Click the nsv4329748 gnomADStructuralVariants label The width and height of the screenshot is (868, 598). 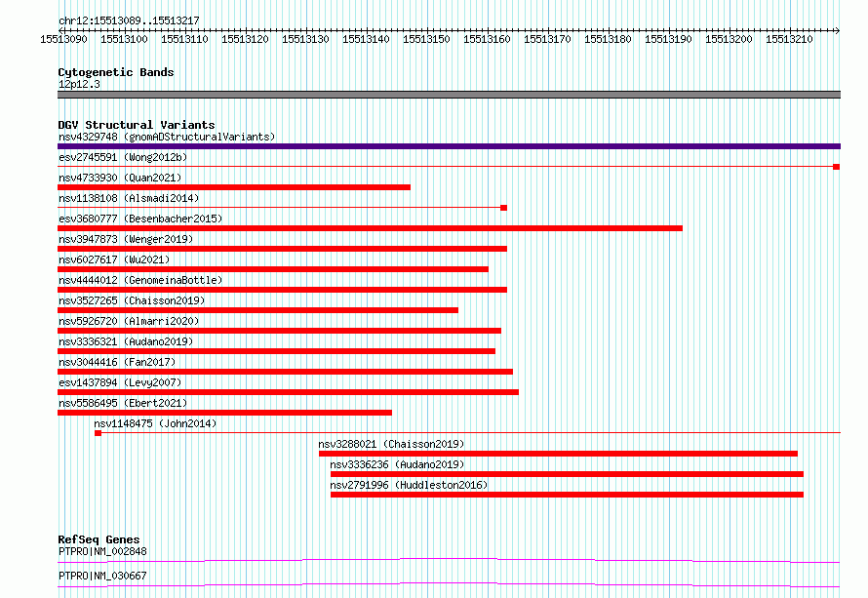(x=167, y=137)
